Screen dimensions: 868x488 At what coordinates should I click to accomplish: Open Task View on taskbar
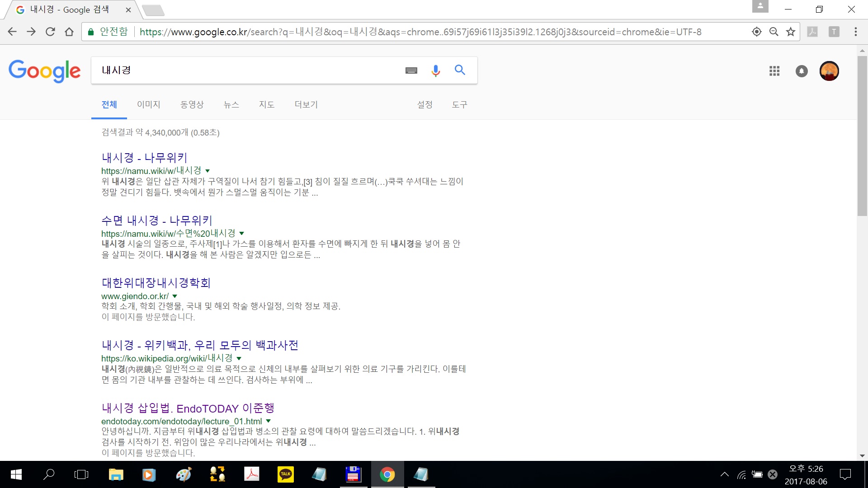click(81, 474)
